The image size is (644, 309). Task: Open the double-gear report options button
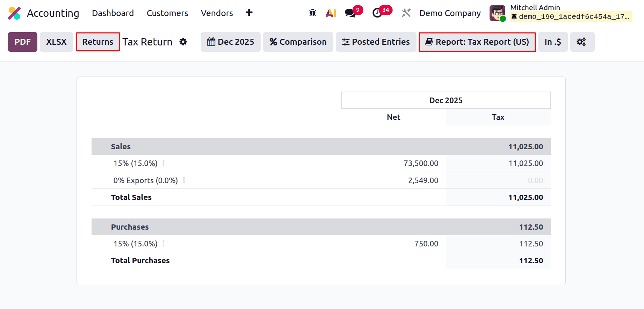pos(582,42)
